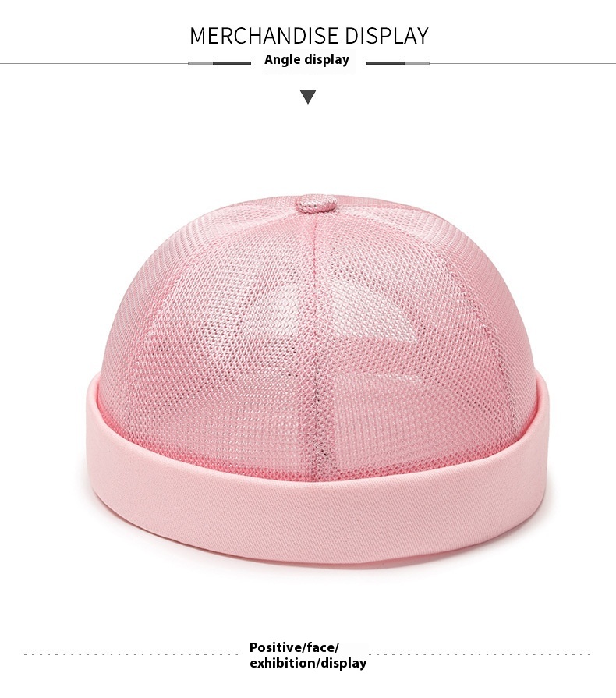Click the thin divider line left of header
616x698 pixels.
pos(94,64)
